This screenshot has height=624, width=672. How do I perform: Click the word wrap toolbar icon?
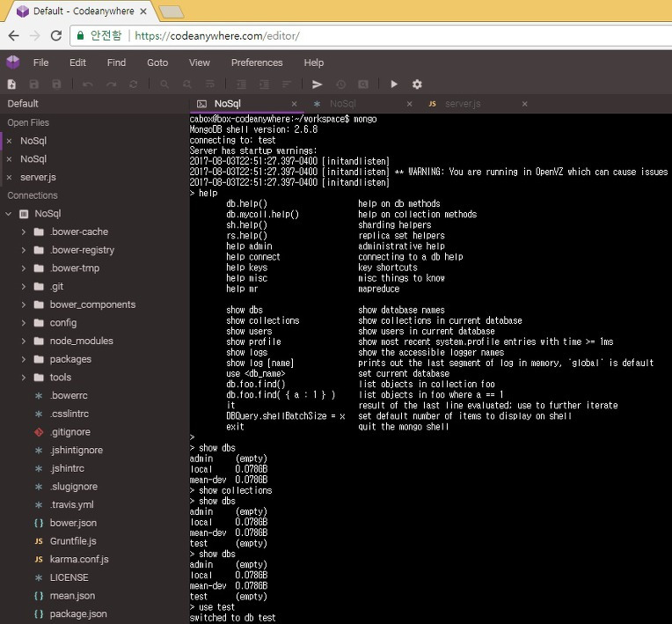click(210, 84)
